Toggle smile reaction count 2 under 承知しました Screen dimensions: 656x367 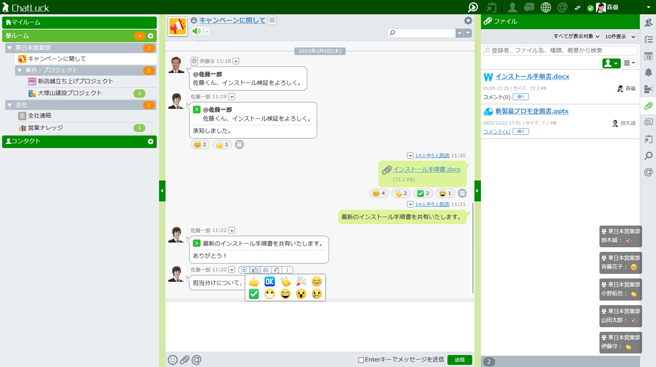(x=200, y=145)
